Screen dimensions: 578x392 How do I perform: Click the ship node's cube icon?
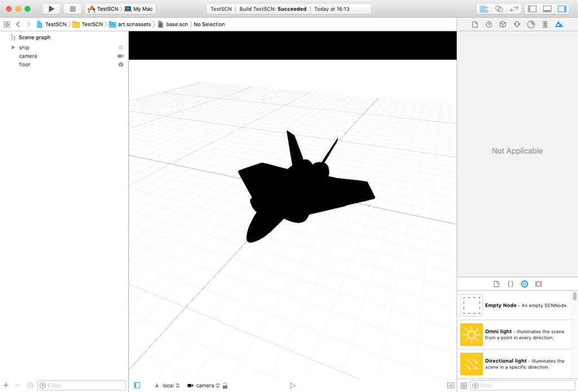[x=121, y=47]
